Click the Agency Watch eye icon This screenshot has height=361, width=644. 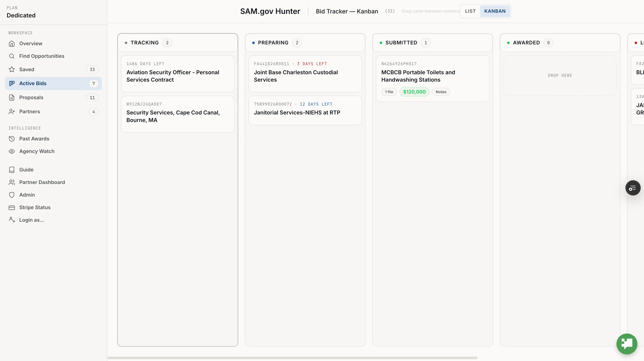pos(12,151)
